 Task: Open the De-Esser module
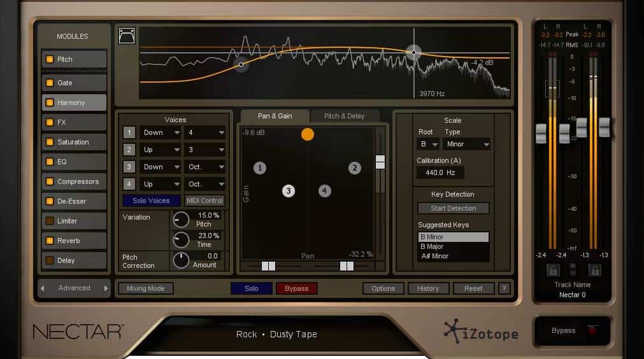75,201
